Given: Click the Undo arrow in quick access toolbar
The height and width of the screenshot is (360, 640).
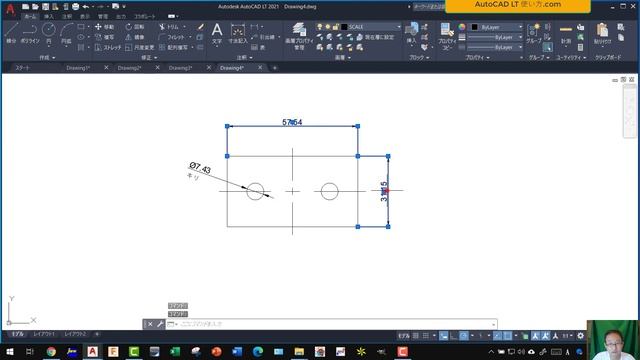Looking at the screenshot, I should point(86,7).
